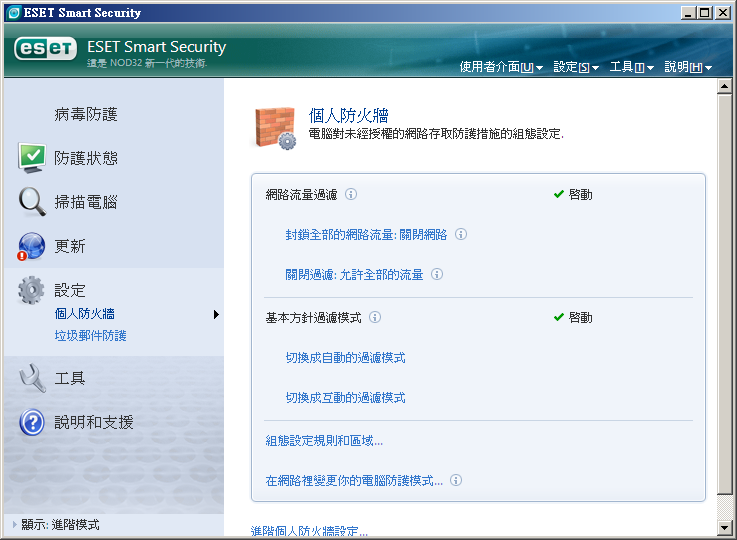737x540 pixels.
Task: Close the ESET Smart Security window
Action: coord(723,13)
